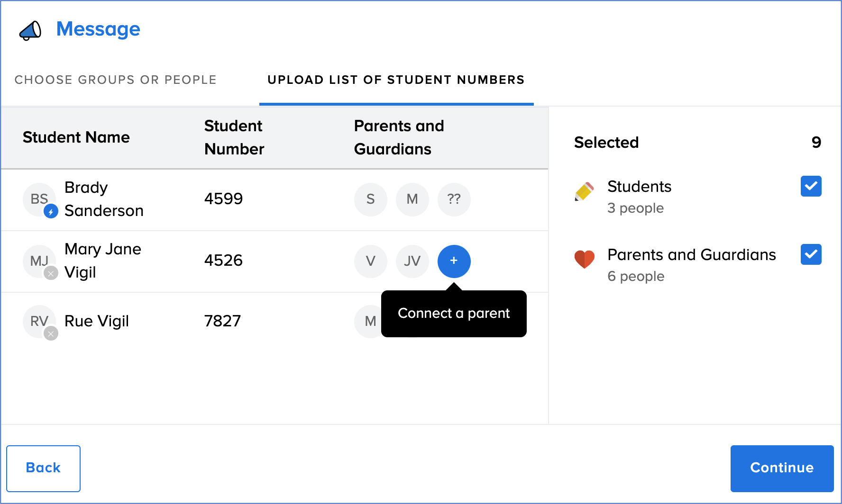Click the pencil icon next to Students
The image size is (842, 504).
(584, 191)
